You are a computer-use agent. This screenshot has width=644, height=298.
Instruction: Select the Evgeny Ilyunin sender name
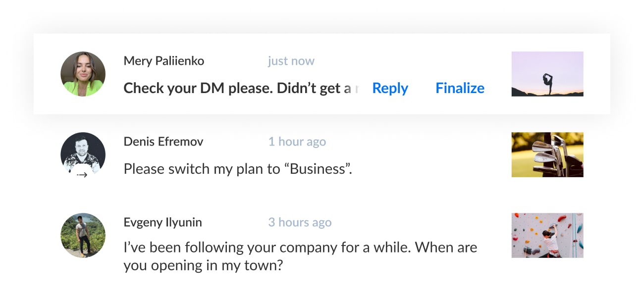coord(162,222)
